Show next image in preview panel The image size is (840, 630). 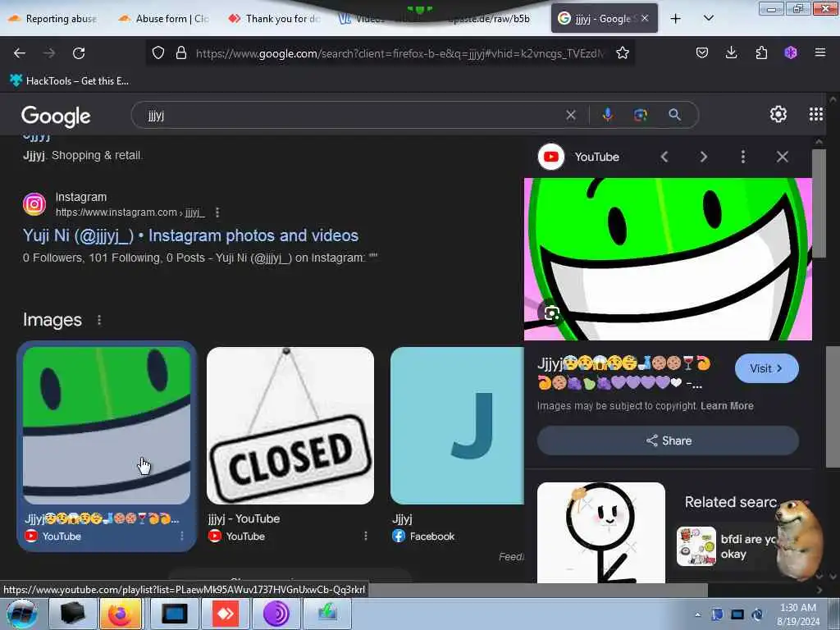click(703, 157)
